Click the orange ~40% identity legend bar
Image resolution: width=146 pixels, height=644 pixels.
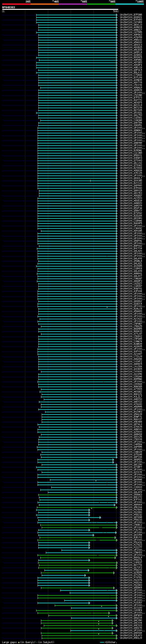[x=45, y=4]
